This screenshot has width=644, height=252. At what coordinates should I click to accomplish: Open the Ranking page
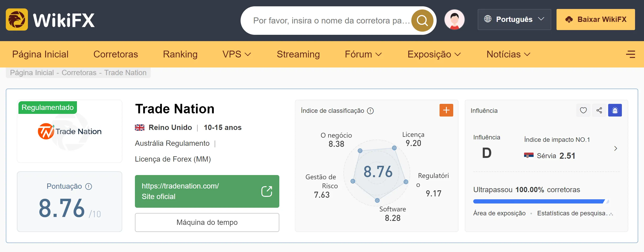(x=180, y=54)
